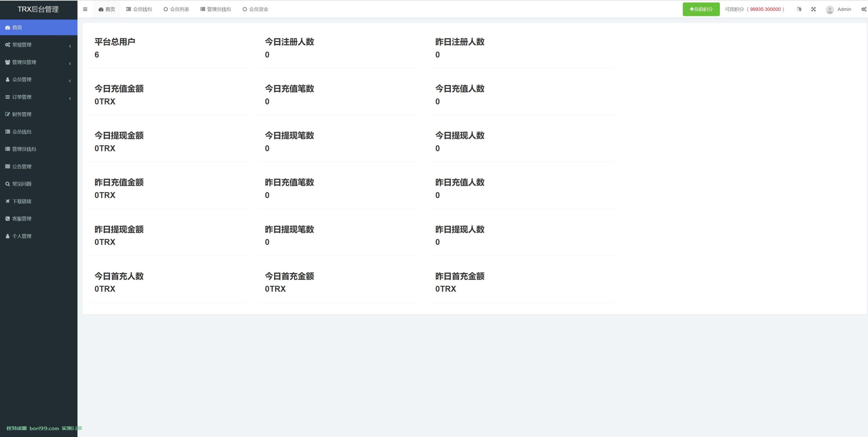The width and height of the screenshot is (868, 437).
Task: Click the 今日注册人数 statistic heading
Action: click(x=290, y=42)
